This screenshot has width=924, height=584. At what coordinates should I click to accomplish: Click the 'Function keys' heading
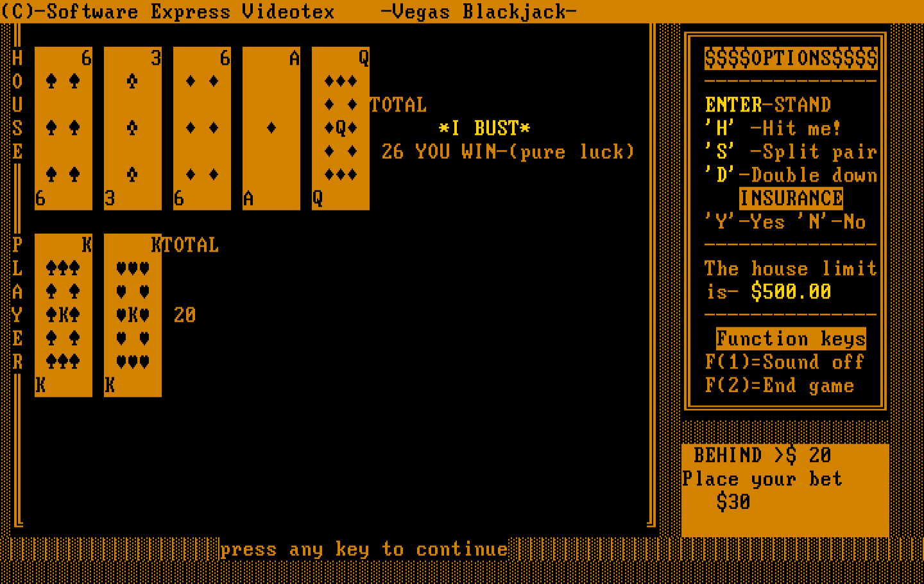coord(791,338)
